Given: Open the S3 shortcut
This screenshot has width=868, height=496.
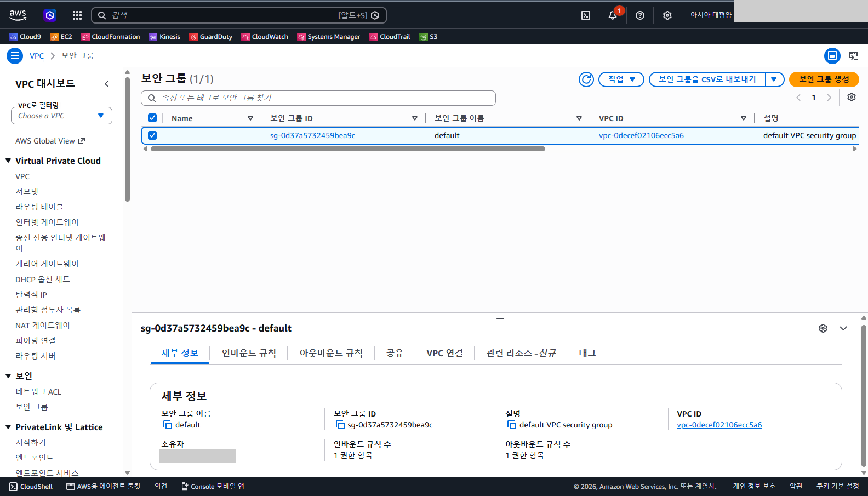Looking at the screenshot, I should 429,37.
